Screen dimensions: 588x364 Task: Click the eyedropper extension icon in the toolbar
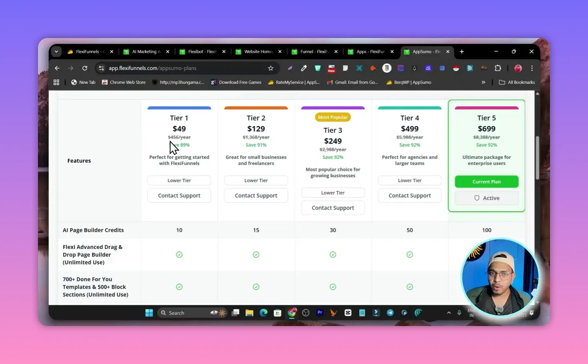point(303,68)
